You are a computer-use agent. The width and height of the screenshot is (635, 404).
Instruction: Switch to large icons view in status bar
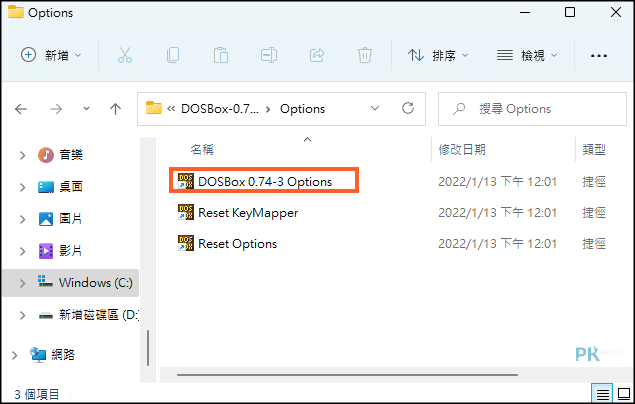tap(624, 394)
